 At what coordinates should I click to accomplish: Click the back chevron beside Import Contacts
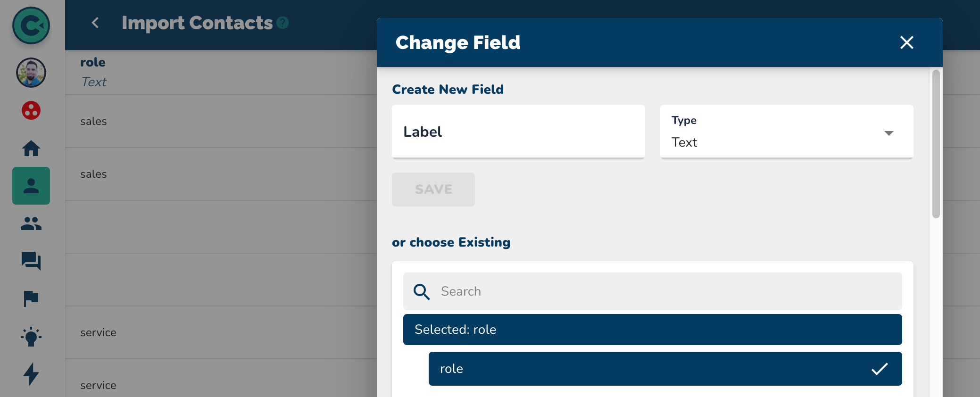pyautogui.click(x=95, y=23)
